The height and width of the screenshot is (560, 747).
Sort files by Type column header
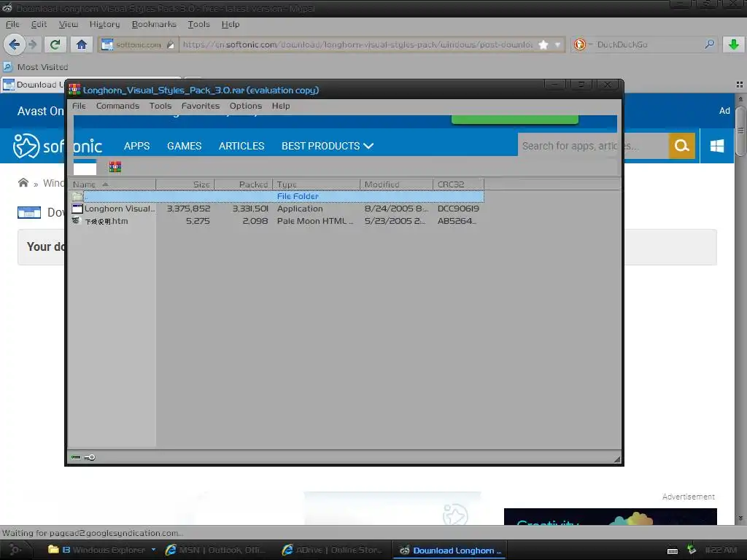pos(317,184)
